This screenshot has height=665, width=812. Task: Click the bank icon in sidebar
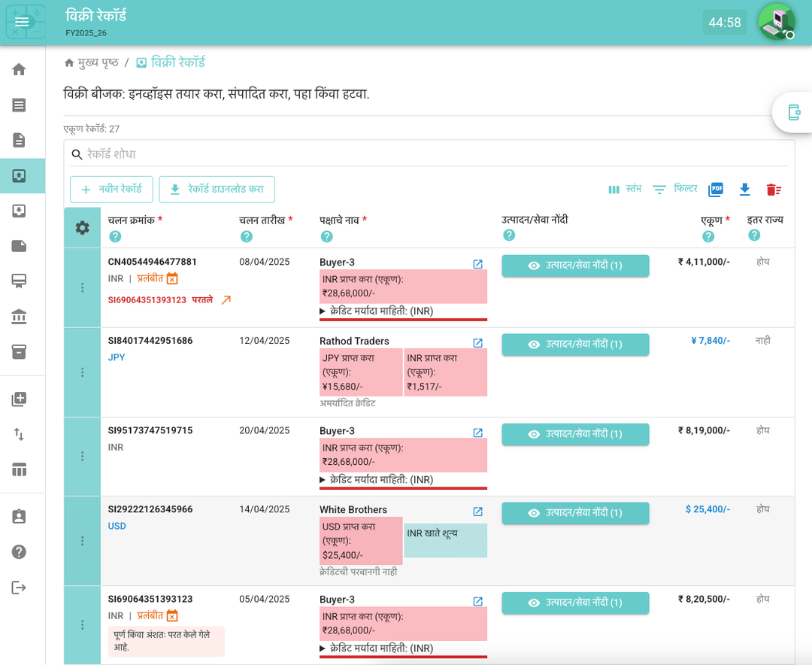20,317
